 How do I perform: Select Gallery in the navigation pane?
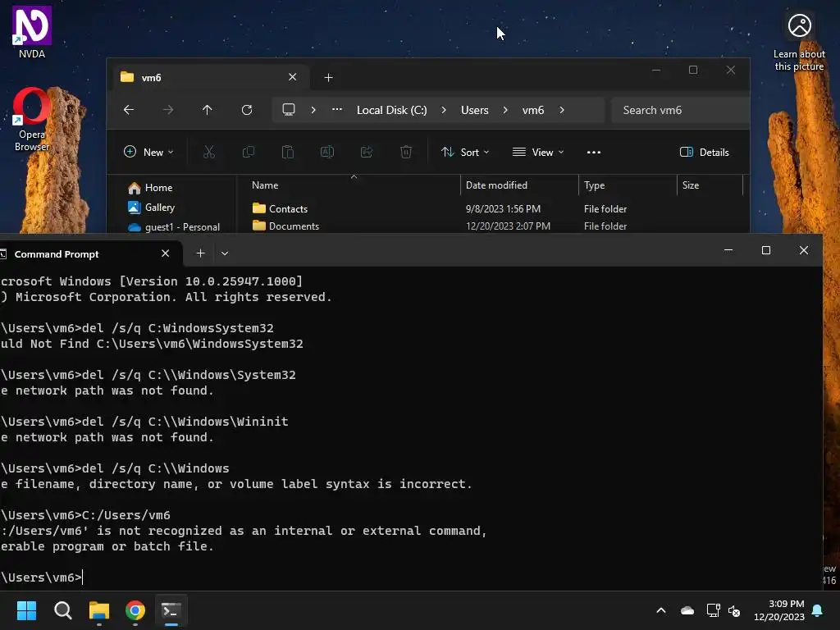click(152, 208)
